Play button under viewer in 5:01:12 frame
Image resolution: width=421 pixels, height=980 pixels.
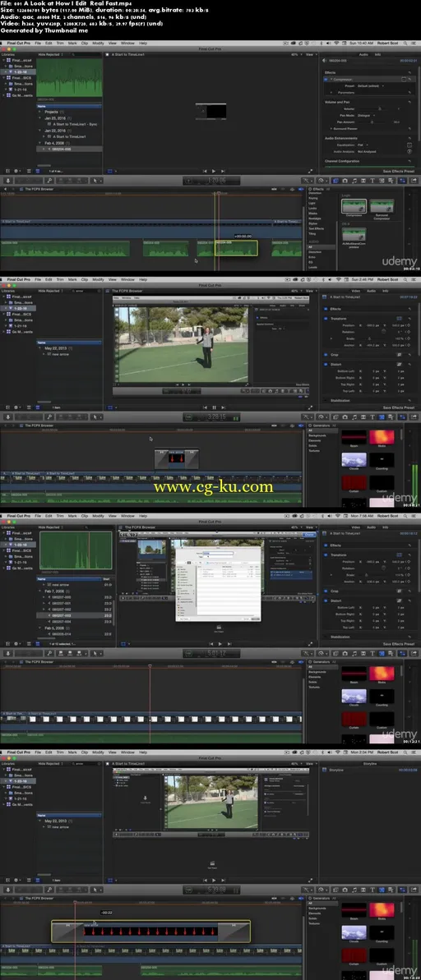tap(220, 644)
